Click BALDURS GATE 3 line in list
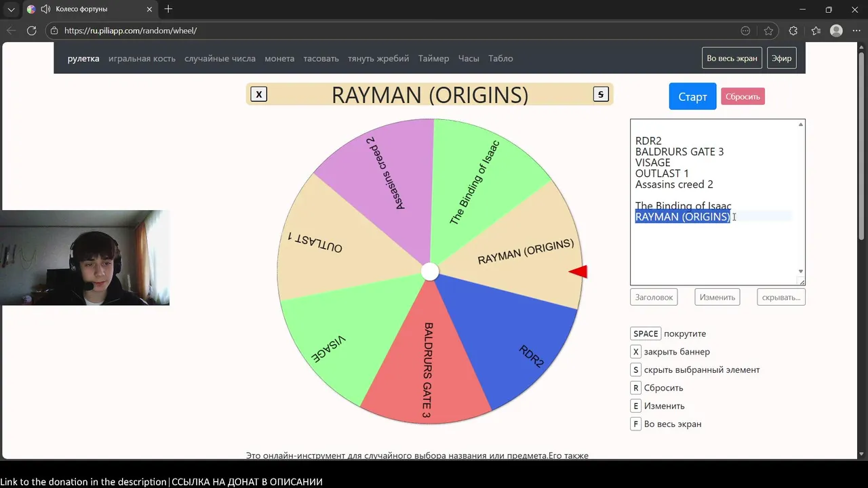 pyautogui.click(x=679, y=152)
